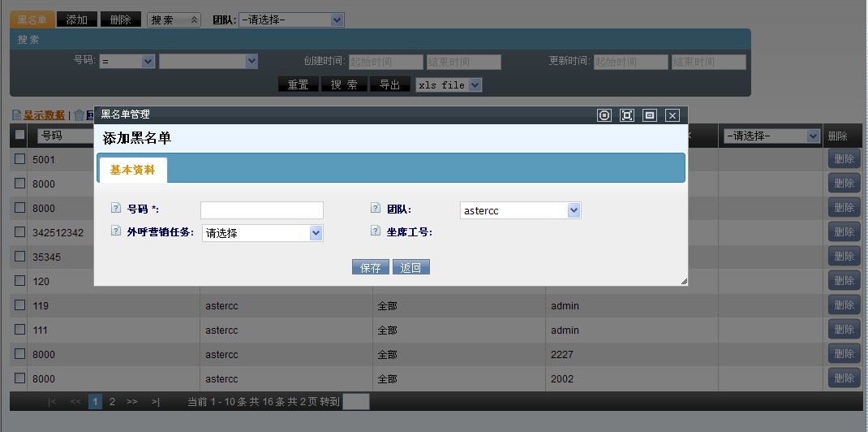Viewport: 868px width, 432px height.
Task: Go to the next page using >> arrow
Action: coord(131,401)
